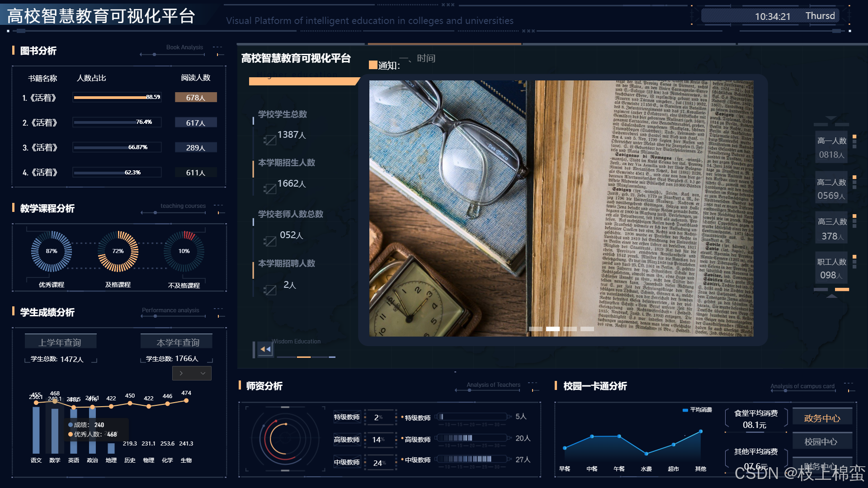Click the orange square next to 通知
This screenshot has height=488, width=868.
pyautogui.click(x=373, y=65)
